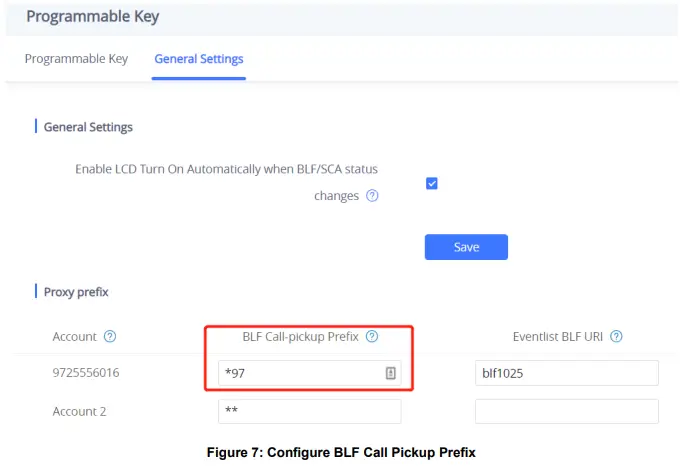680x468 pixels.
Task: Toggle the LCD Turn On Automatically checkbox
Action: pos(432,183)
